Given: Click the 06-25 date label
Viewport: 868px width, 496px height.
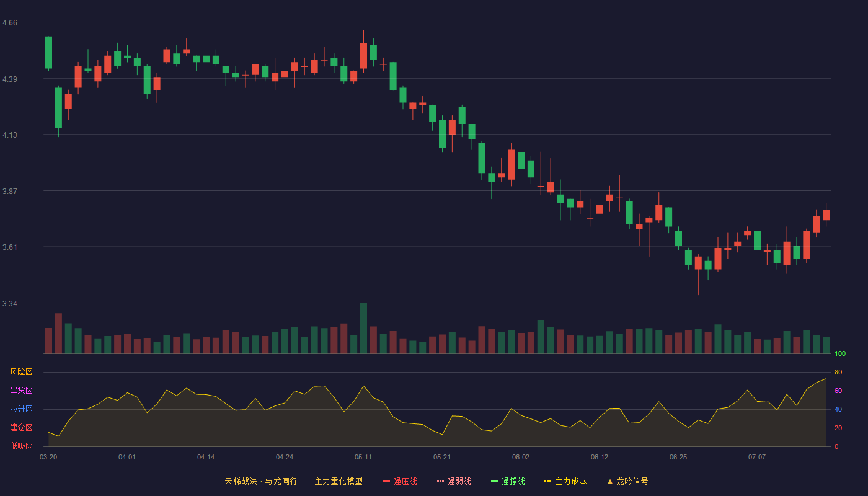Looking at the screenshot, I should point(678,457).
